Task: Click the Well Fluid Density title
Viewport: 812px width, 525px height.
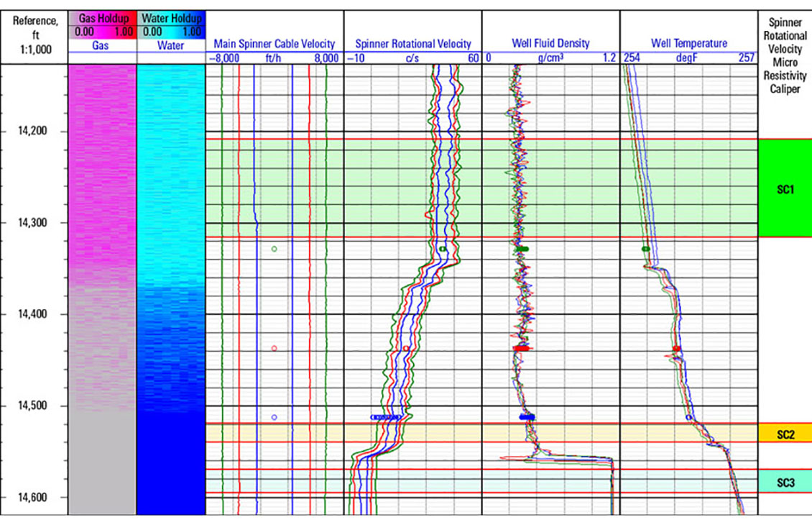Action: (x=550, y=43)
